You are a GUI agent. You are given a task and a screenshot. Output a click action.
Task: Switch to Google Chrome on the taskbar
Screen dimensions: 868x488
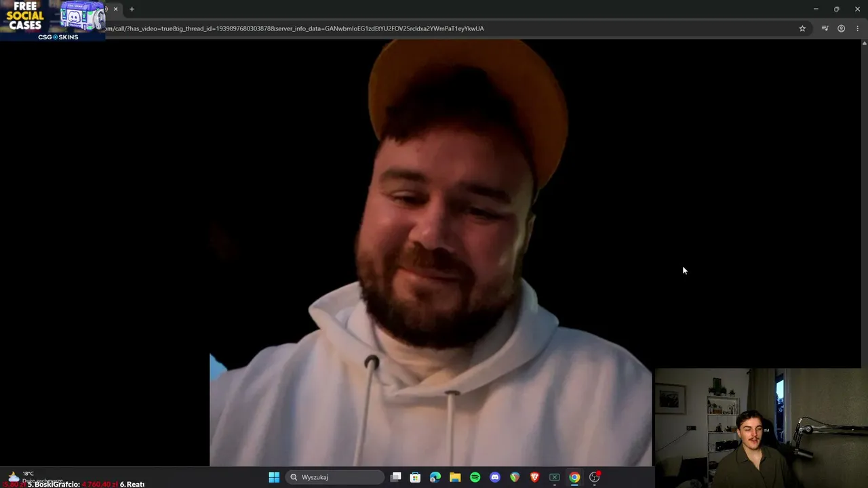[574, 477]
